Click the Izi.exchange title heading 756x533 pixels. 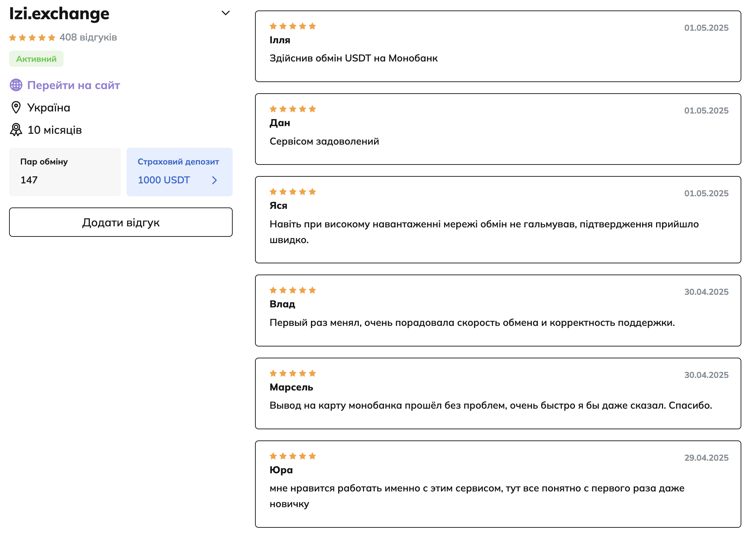click(59, 14)
